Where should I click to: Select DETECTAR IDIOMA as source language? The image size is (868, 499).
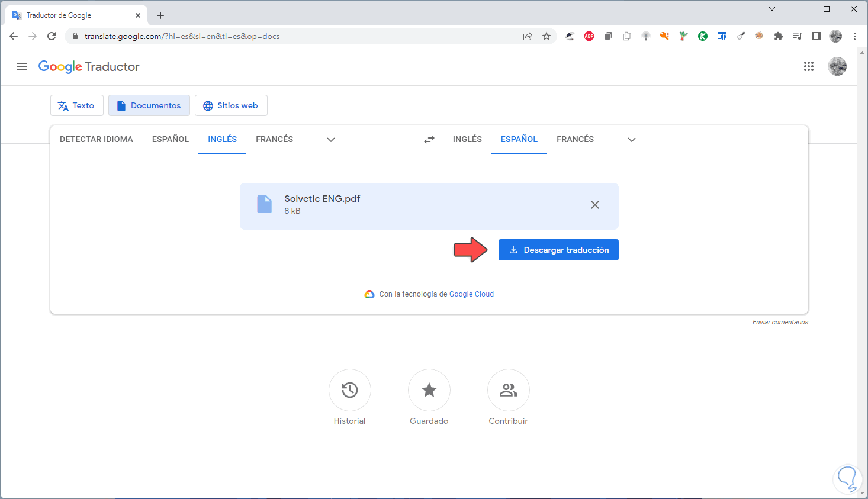pos(97,139)
